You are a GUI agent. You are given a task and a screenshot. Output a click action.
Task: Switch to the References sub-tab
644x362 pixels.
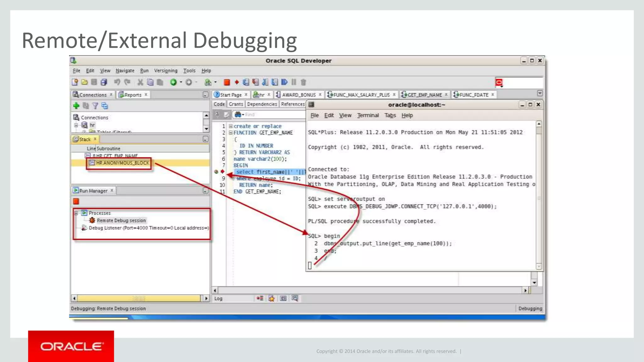pyautogui.click(x=293, y=104)
